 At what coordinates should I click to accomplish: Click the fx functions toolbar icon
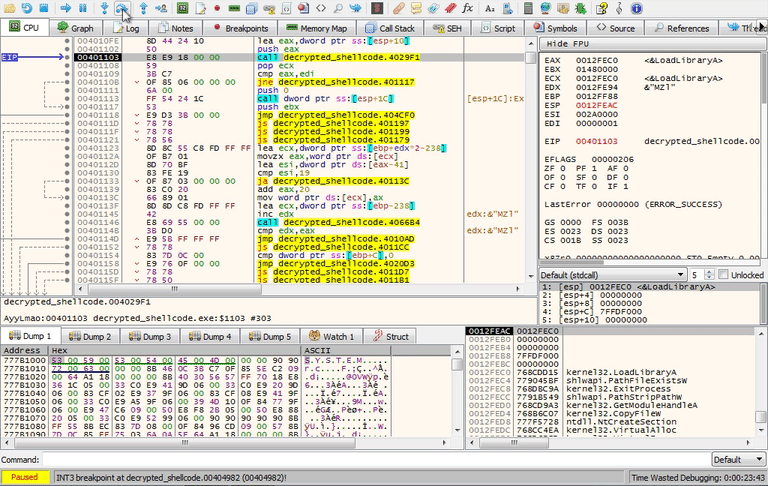coord(467,8)
